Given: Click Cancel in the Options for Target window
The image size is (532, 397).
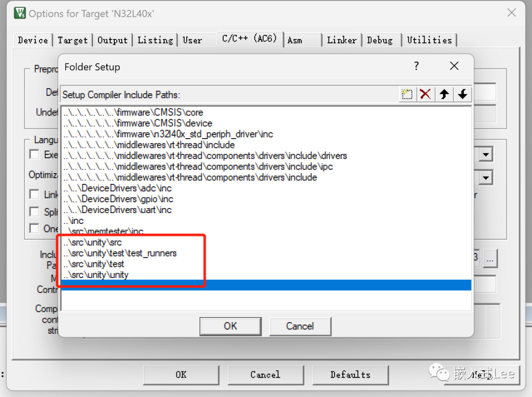Looking at the screenshot, I should coord(266,375).
